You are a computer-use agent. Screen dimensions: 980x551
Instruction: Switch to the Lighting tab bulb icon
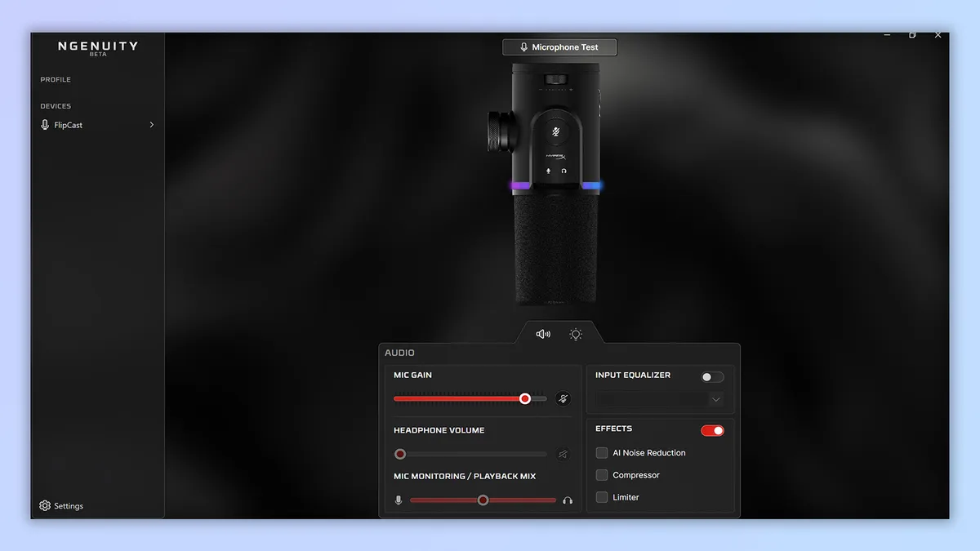tap(576, 334)
